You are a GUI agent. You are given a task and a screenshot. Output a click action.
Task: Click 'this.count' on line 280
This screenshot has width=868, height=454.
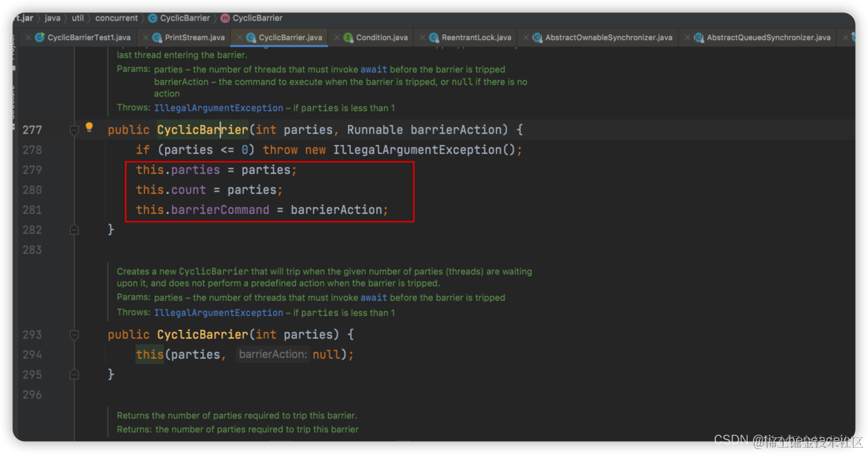(171, 190)
